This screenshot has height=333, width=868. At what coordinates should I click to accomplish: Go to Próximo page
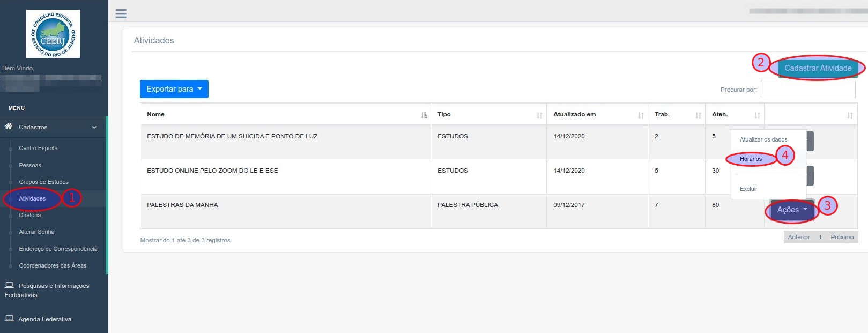pyautogui.click(x=842, y=237)
